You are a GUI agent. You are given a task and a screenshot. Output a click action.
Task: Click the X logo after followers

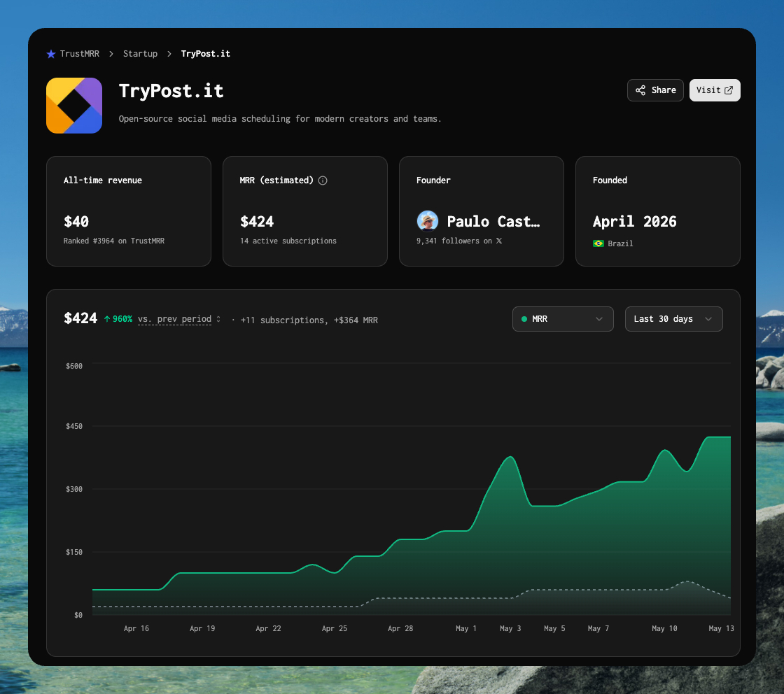click(499, 241)
